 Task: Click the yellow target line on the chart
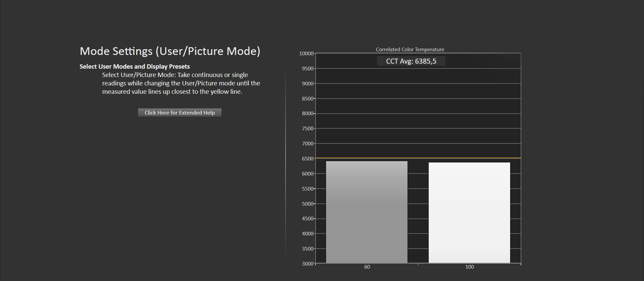[x=418, y=158]
